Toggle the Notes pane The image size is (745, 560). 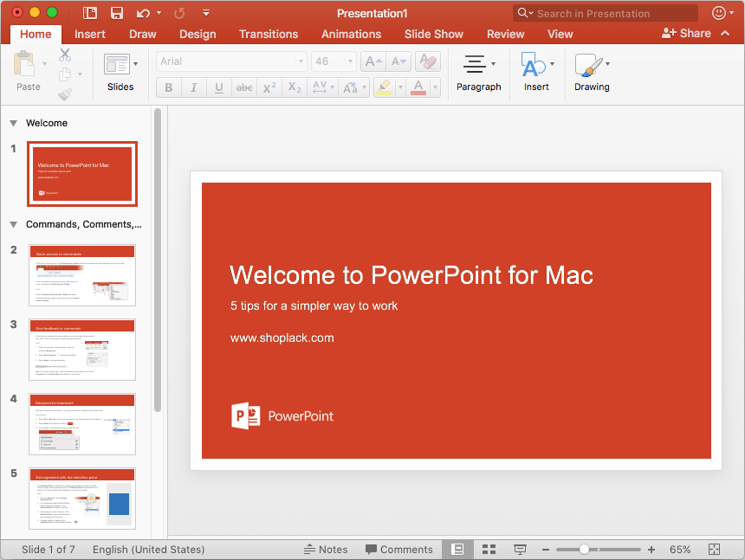tap(326, 550)
